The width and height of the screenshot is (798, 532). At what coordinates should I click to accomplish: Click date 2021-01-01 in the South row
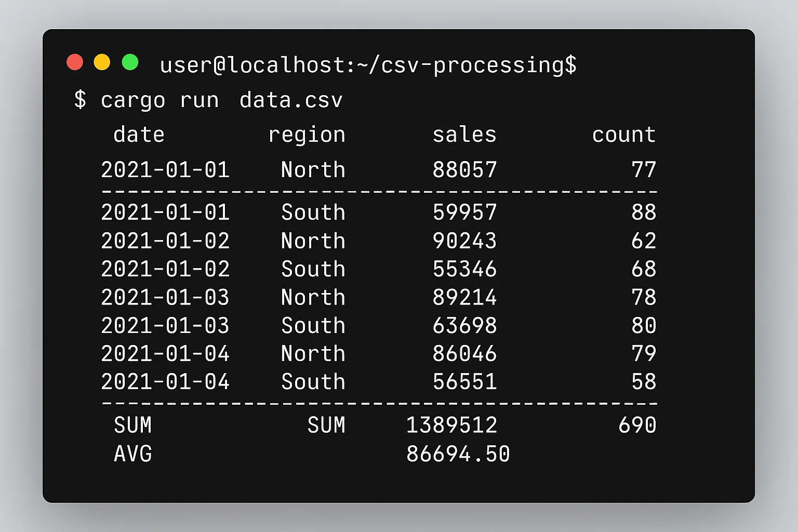pyautogui.click(x=165, y=212)
